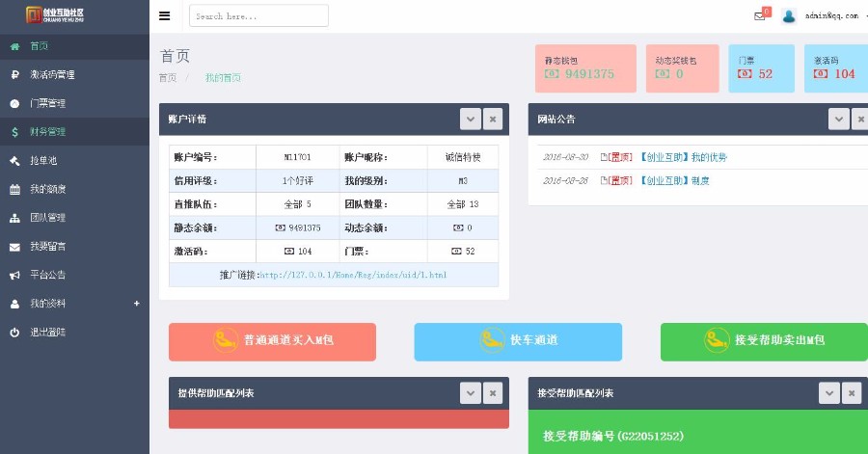This screenshot has height=454, width=868.
Task: Click the red 置顶 tag on 制度
Action: pos(620,181)
